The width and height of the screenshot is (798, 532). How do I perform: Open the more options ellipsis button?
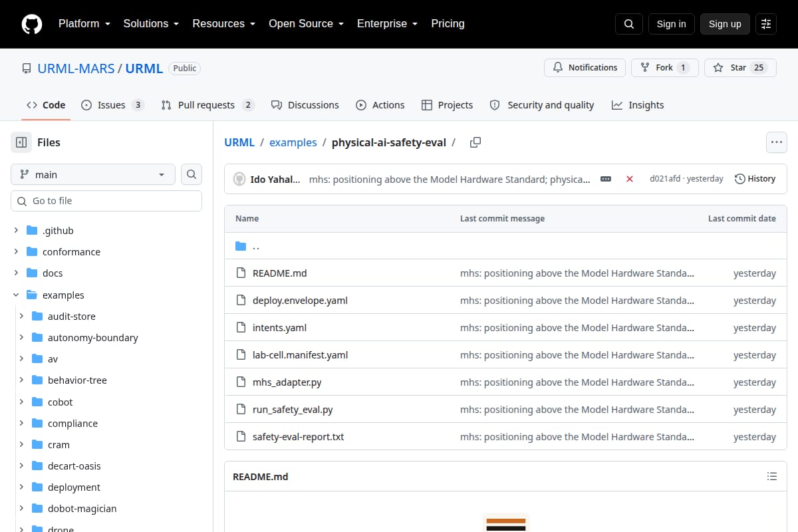pos(777,142)
